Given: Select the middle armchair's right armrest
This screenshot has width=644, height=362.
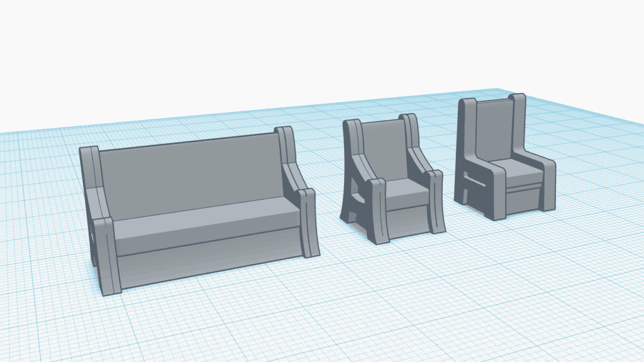Looking at the screenshot, I should [x=436, y=201].
